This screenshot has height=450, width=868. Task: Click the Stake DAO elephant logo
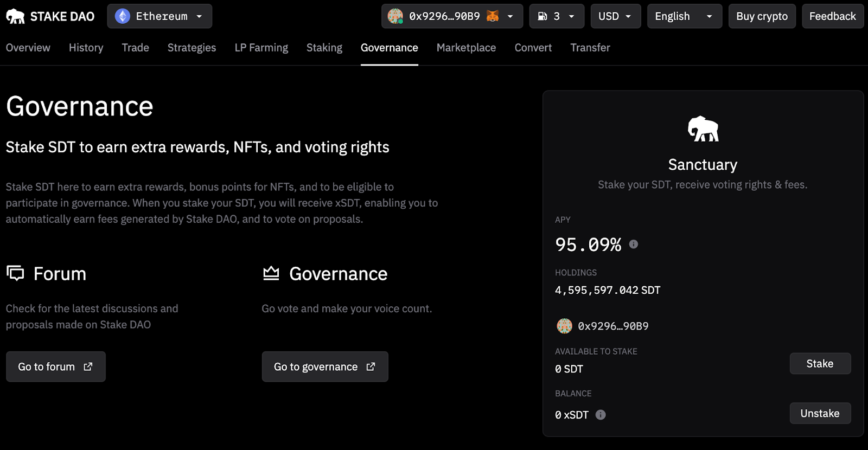click(15, 16)
